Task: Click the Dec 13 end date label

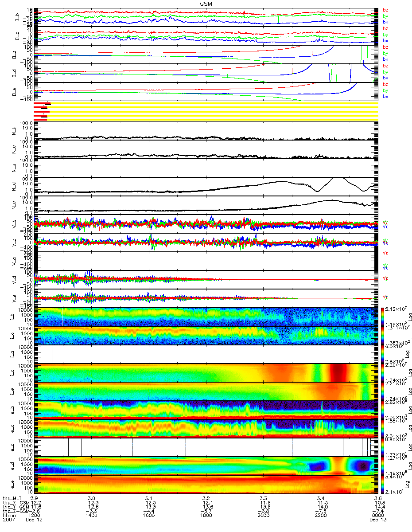Action: pos(377,520)
